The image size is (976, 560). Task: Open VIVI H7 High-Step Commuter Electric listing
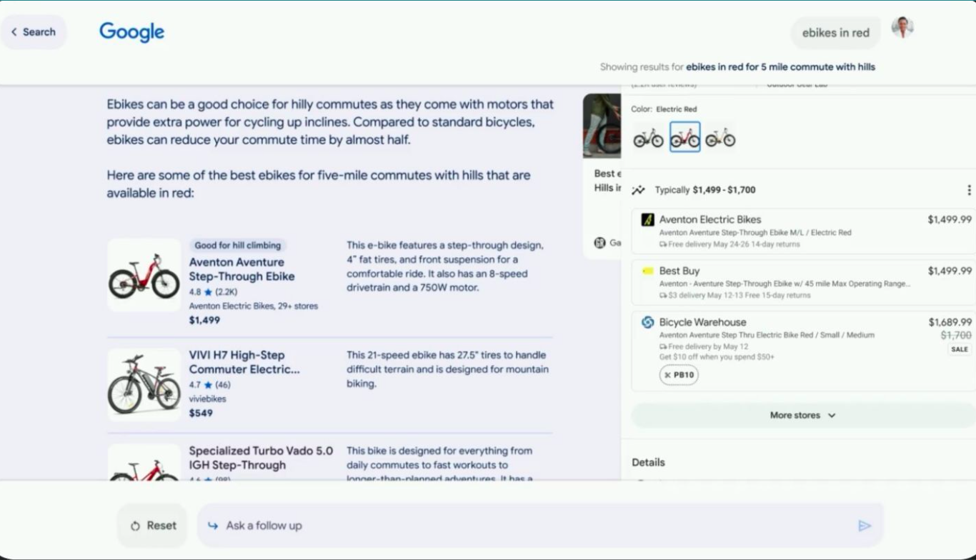point(244,362)
